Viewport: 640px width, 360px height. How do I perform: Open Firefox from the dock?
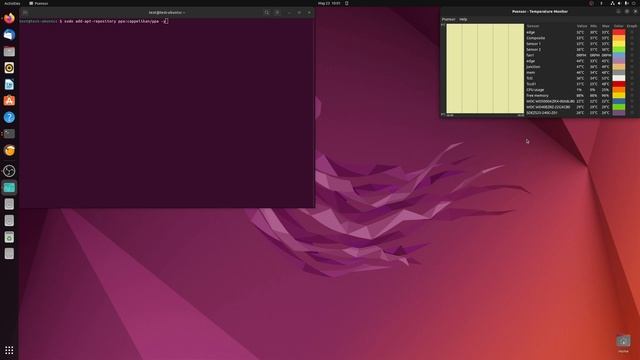coord(9,18)
